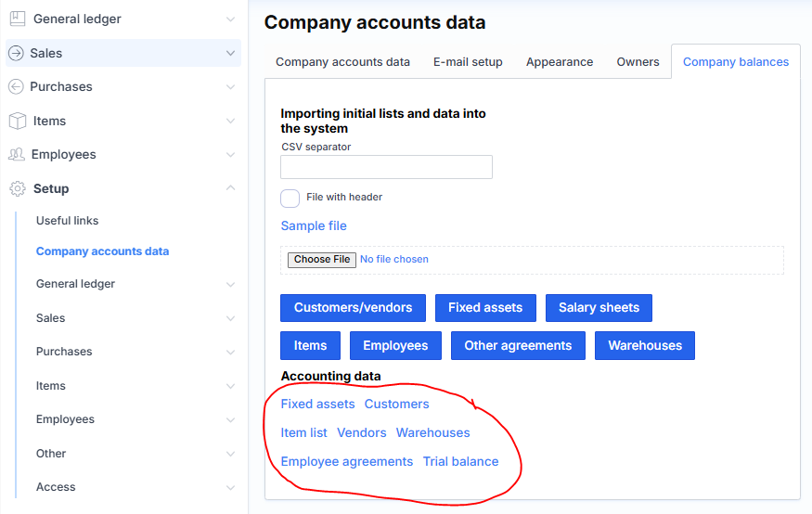Select the Appearance tab
Image resolution: width=812 pixels, height=514 pixels.
tap(560, 62)
